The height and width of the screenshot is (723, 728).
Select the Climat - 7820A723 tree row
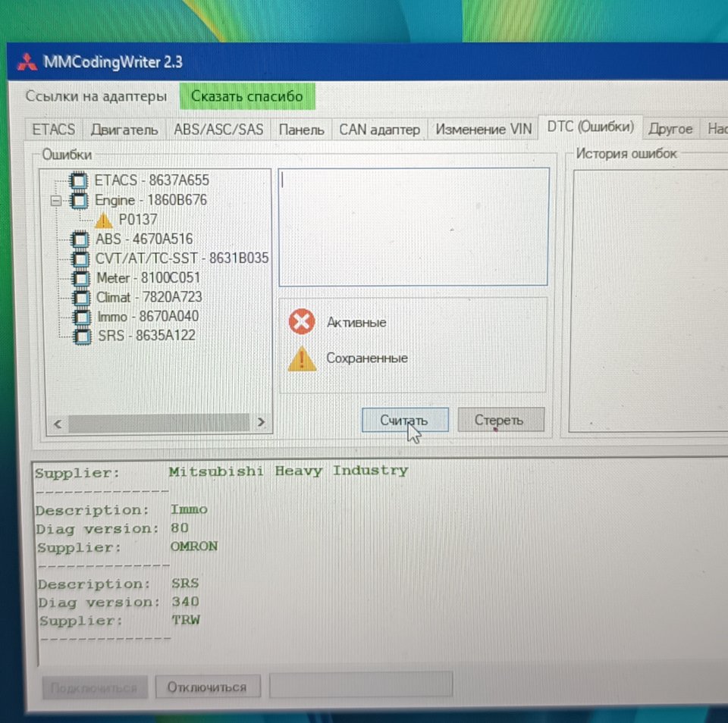click(149, 297)
